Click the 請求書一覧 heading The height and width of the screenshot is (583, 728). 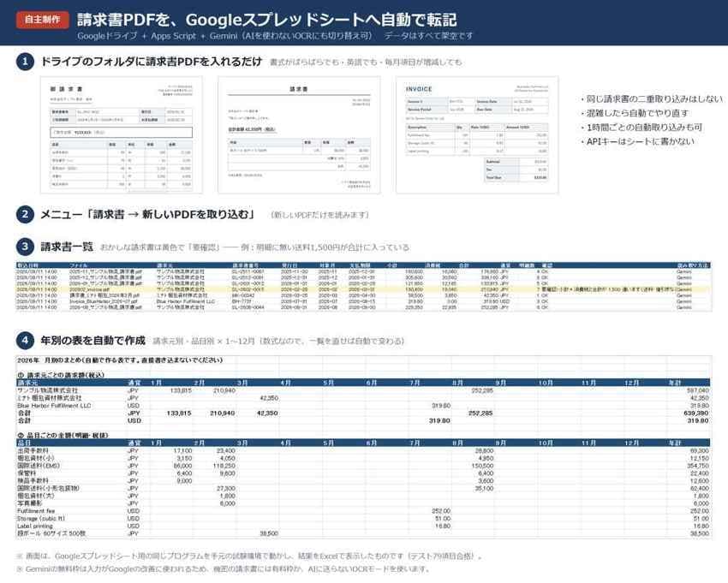coord(67,247)
